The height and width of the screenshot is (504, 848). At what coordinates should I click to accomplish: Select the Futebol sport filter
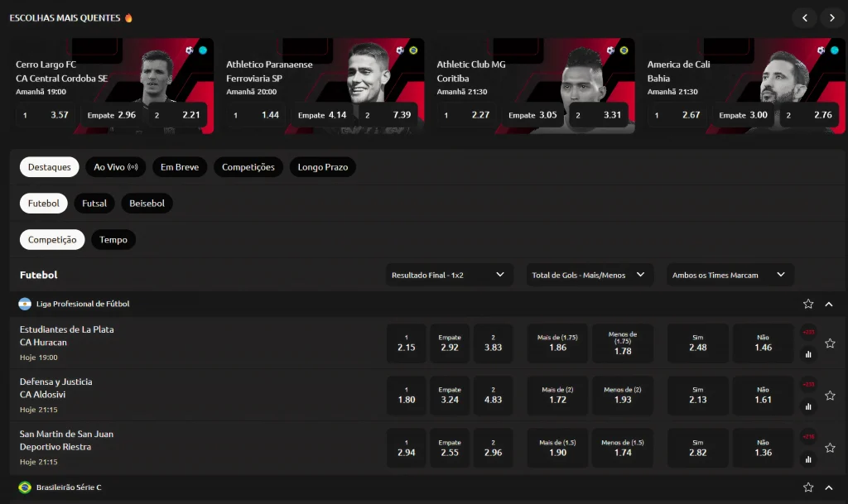[x=44, y=203]
